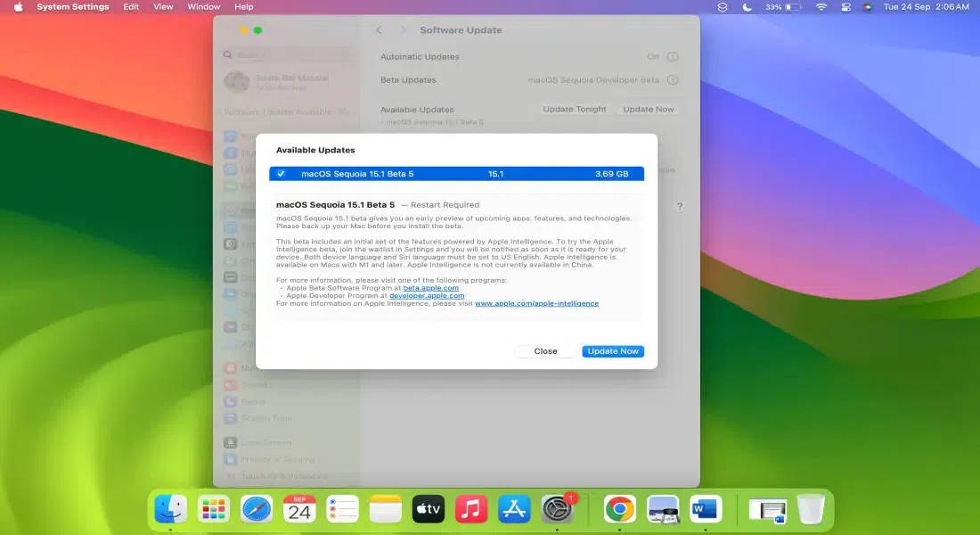Click Update Tonight in Software Update window

coord(575,109)
